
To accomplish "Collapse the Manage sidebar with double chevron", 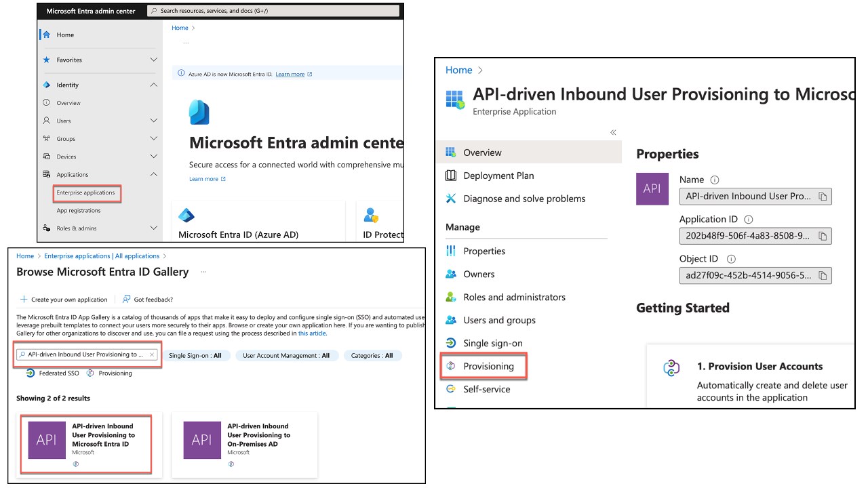I will [613, 133].
